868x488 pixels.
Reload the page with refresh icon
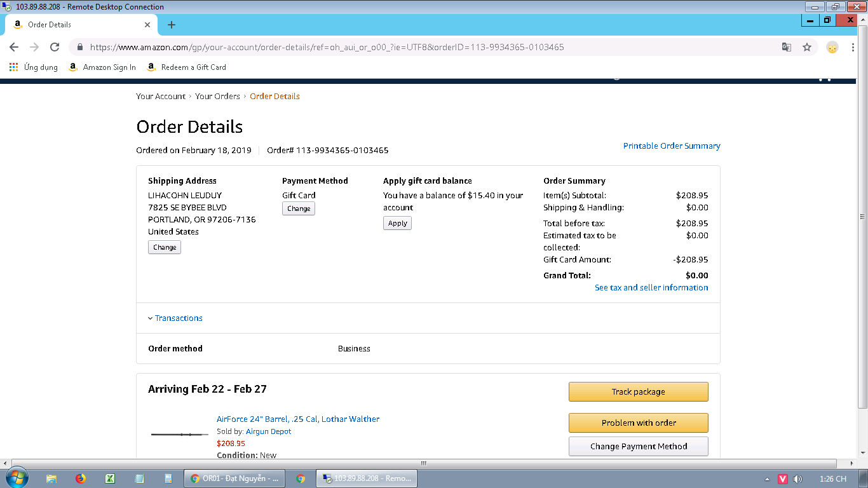(x=55, y=47)
